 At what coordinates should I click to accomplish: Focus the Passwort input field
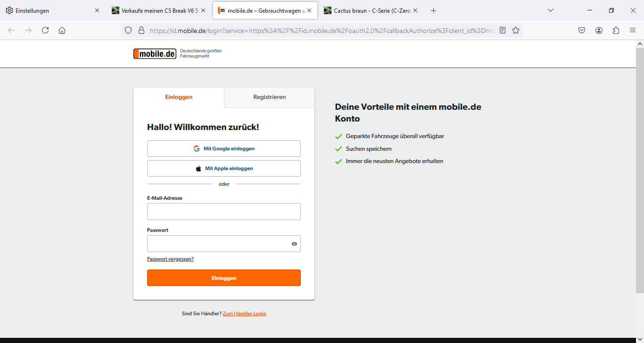click(224, 244)
